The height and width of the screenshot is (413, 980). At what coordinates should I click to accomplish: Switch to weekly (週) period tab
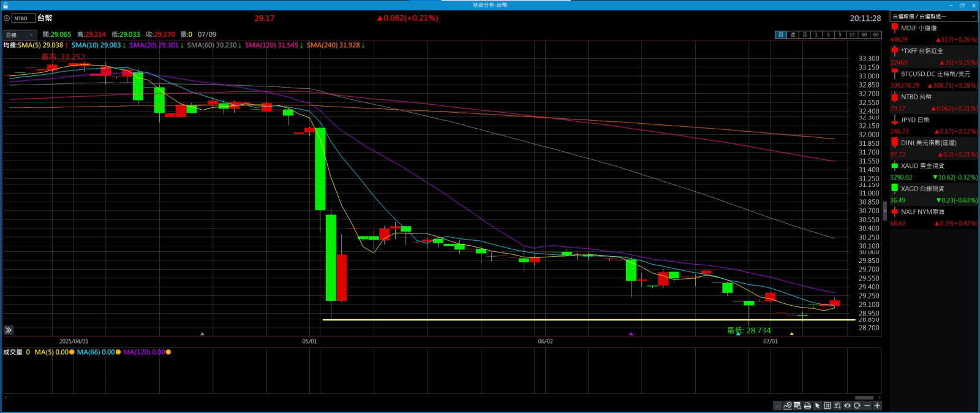pyautogui.click(x=793, y=35)
